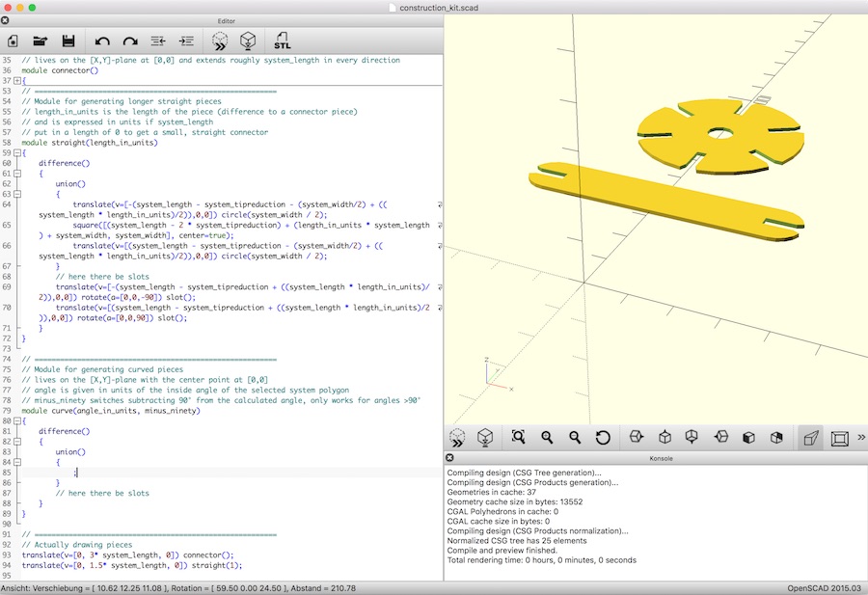Image resolution: width=868 pixels, height=595 pixels.
Task: Enable Perspective projection
Action: (x=811, y=438)
